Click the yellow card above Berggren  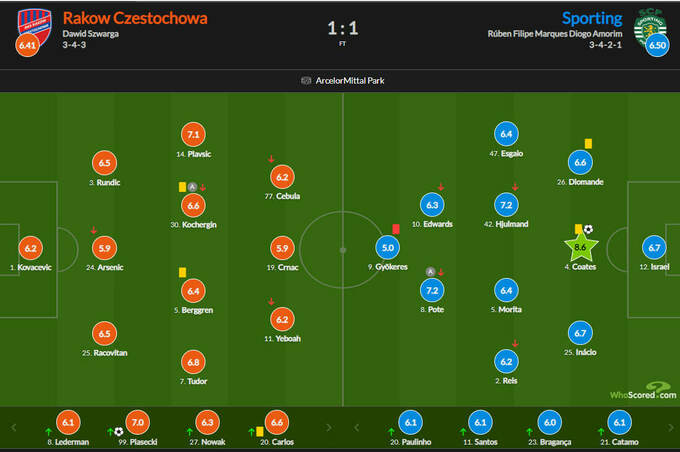[183, 271]
